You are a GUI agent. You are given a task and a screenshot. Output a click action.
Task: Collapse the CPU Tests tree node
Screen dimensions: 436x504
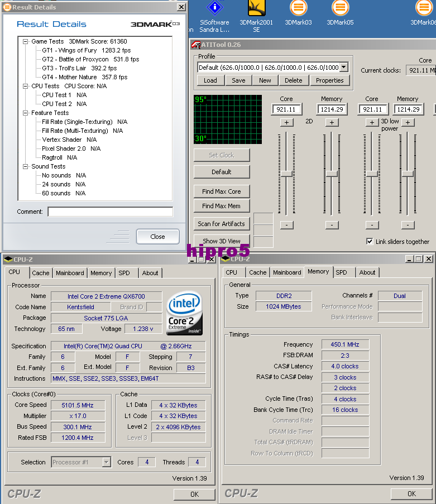25,86
